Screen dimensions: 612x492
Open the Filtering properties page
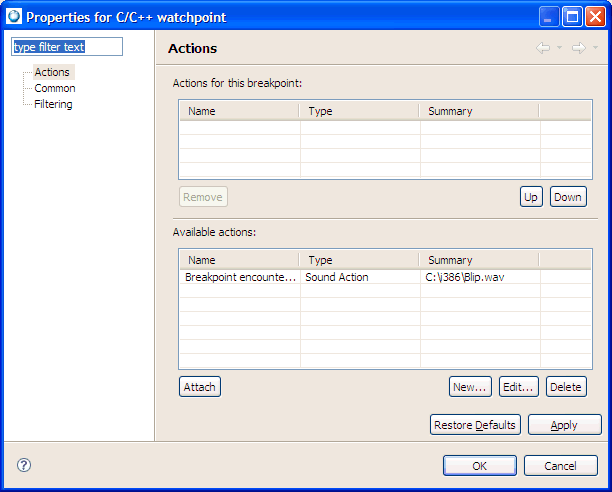click(x=53, y=104)
